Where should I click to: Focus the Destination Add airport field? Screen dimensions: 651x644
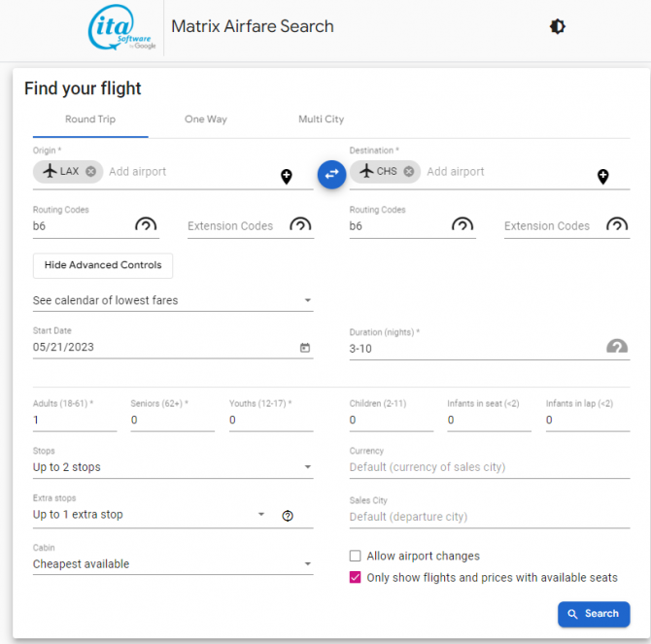click(508, 172)
